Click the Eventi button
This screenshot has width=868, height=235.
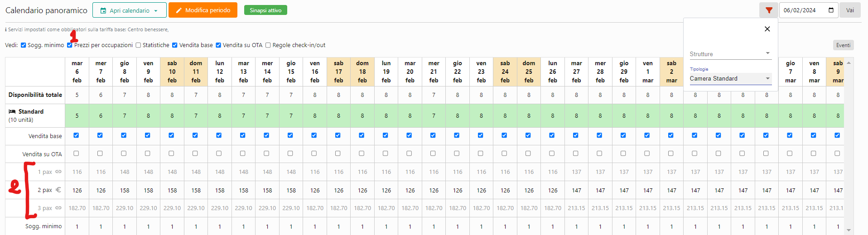tap(843, 45)
